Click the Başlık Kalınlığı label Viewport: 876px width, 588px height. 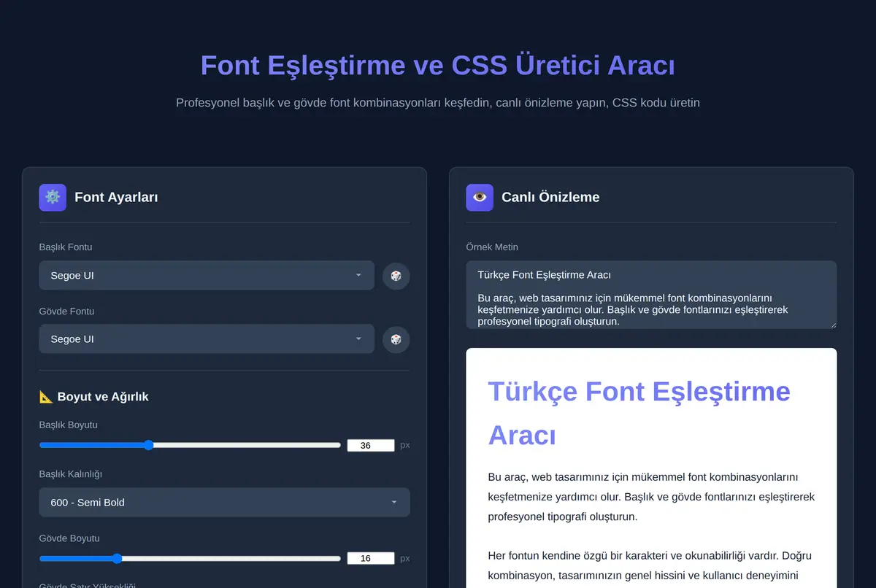(x=71, y=474)
